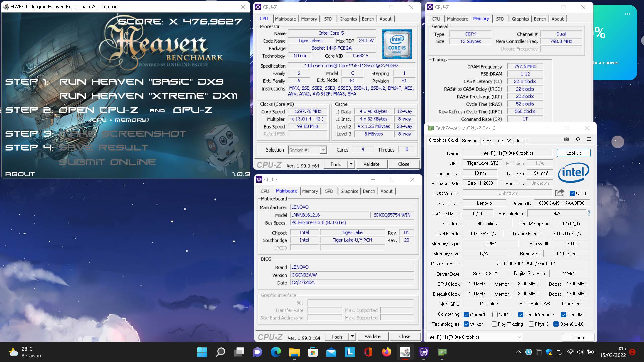Click the three-dot menu on battery widget
Screen dimensions: 644x362
627,14
